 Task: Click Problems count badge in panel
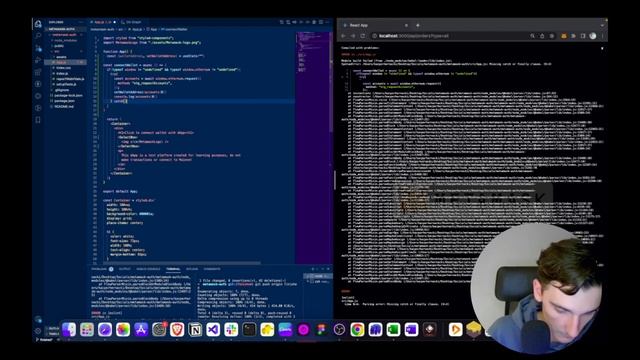coord(111,269)
